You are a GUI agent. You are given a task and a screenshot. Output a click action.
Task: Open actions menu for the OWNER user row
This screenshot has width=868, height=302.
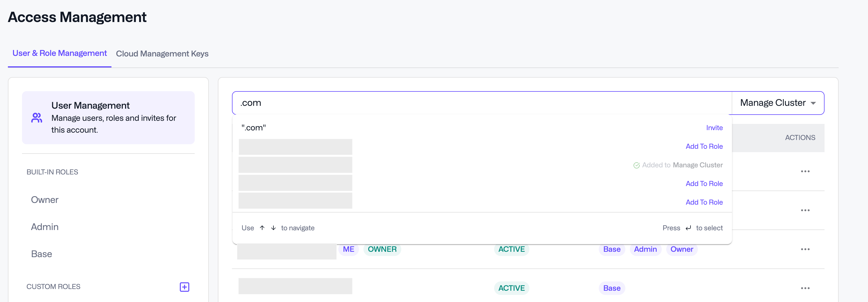pyautogui.click(x=805, y=250)
